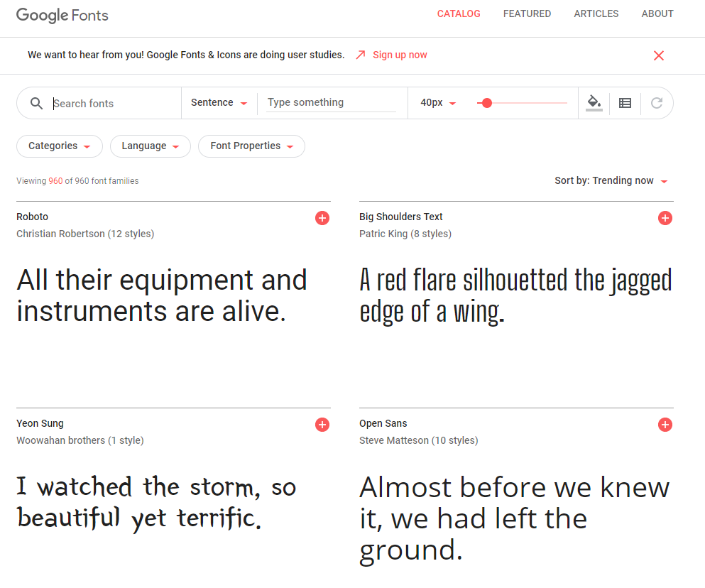The width and height of the screenshot is (705, 588).
Task: Click the font size slider handle
Action: pos(486,103)
